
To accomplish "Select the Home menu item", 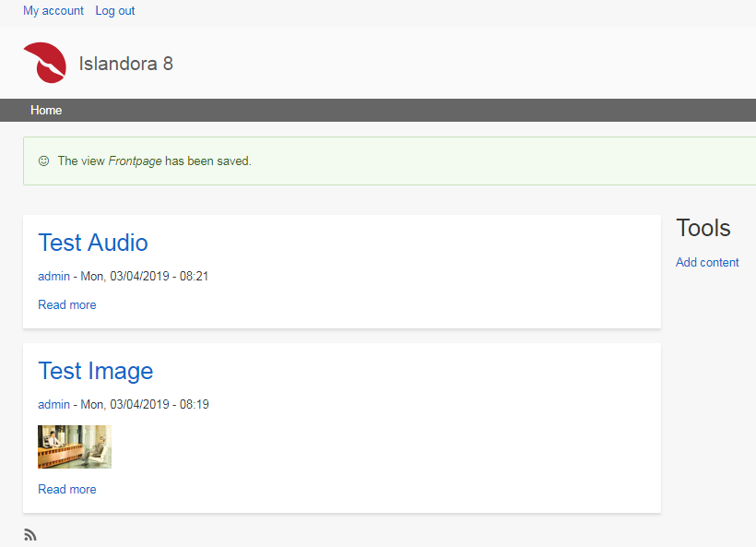I will point(46,110).
